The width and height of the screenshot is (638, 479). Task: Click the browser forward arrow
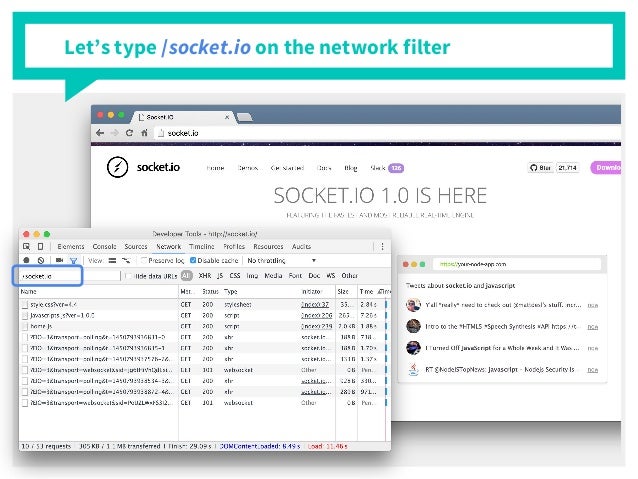pyautogui.click(x=115, y=133)
